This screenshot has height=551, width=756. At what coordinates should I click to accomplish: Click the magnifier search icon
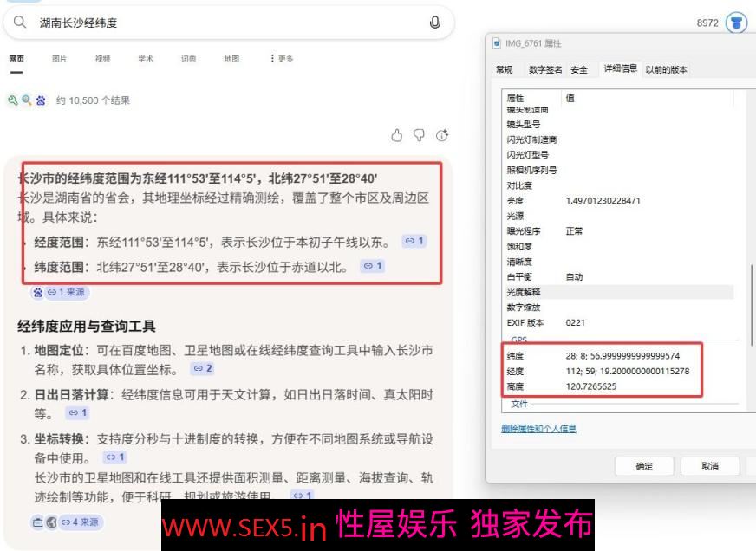click(20, 23)
